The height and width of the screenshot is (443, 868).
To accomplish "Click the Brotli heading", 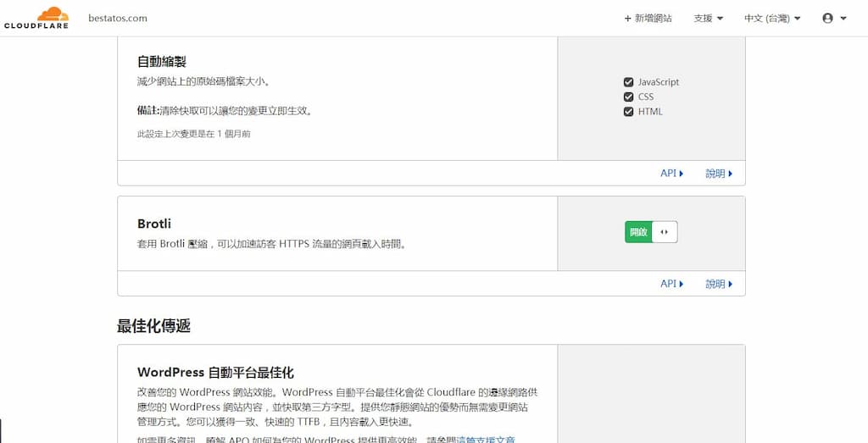I will click(154, 224).
